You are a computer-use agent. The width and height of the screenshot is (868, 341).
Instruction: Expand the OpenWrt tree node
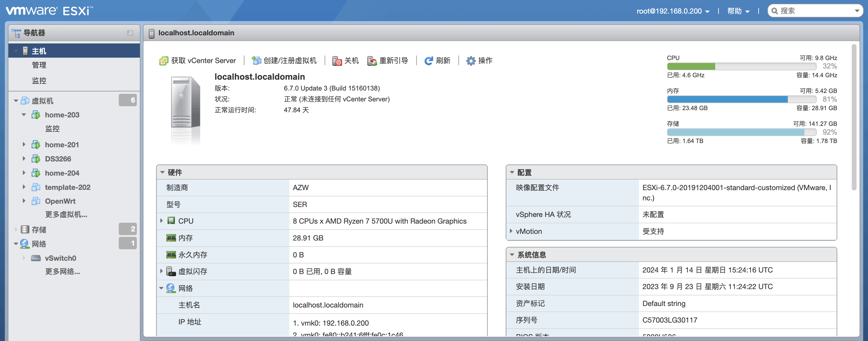pyautogui.click(x=24, y=201)
